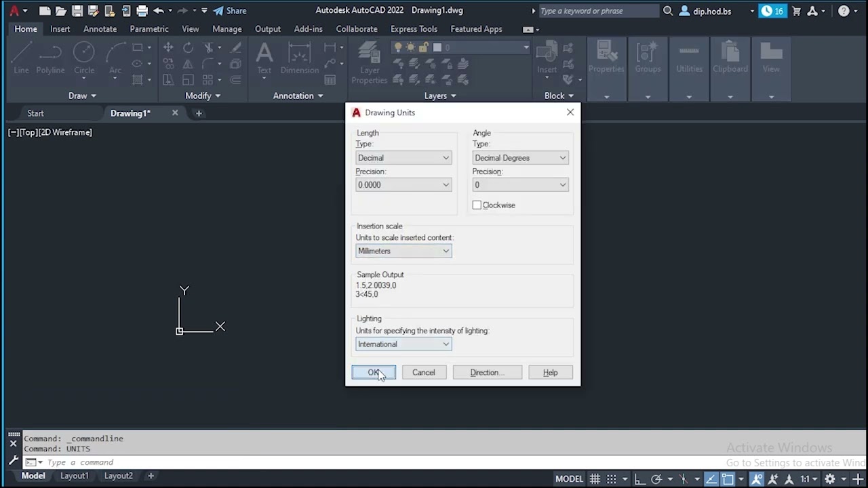
Task: Click the Clipboard panel icon
Action: tap(730, 58)
